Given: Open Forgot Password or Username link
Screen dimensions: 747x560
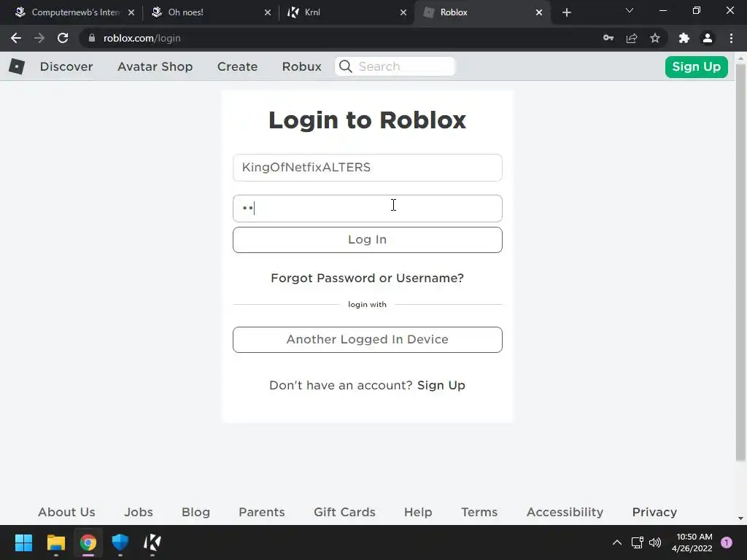Looking at the screenshot, I should point(368,278).
